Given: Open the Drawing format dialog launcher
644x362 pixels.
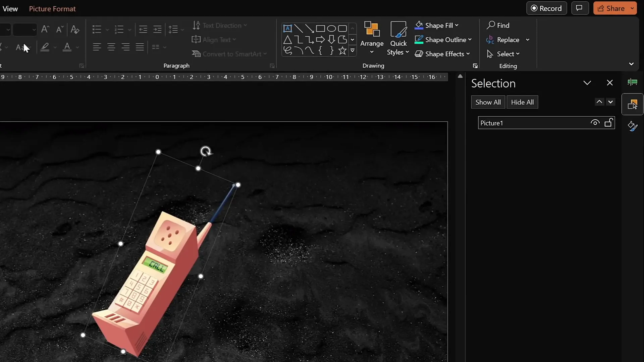Looking at the screenshot, I should coord(475,66).
